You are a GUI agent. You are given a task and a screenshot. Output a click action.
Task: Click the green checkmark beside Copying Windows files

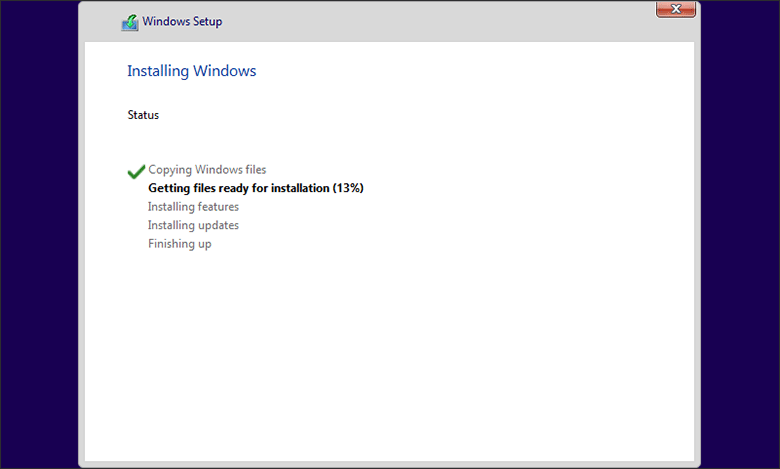(x=136, y=172)
